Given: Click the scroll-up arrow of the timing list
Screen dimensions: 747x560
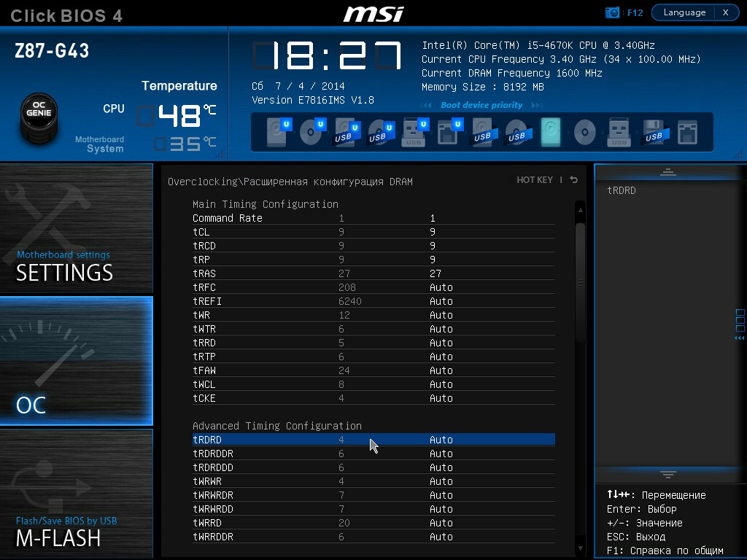Looking at the screenshot, I should 580,209.
